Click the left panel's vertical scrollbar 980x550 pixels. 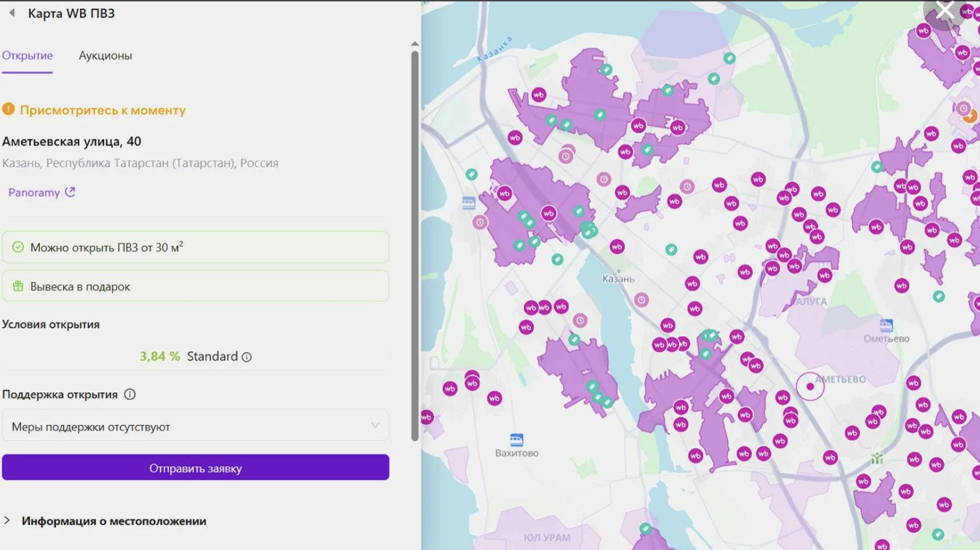415,245
